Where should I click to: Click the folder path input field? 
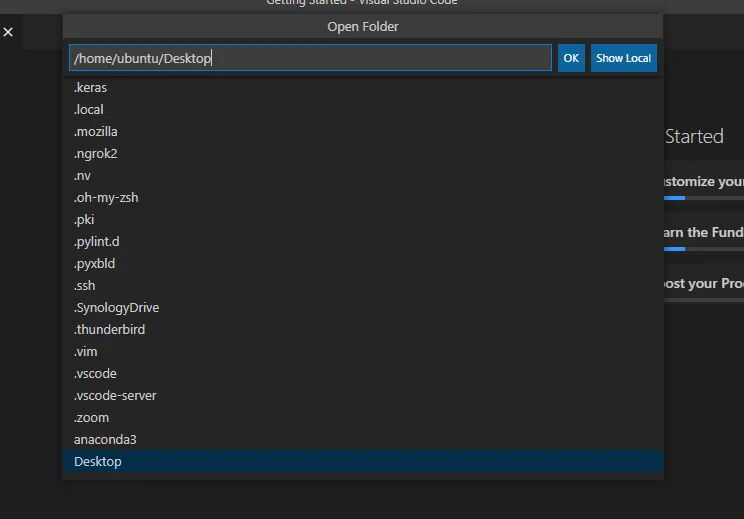(310, 58)
